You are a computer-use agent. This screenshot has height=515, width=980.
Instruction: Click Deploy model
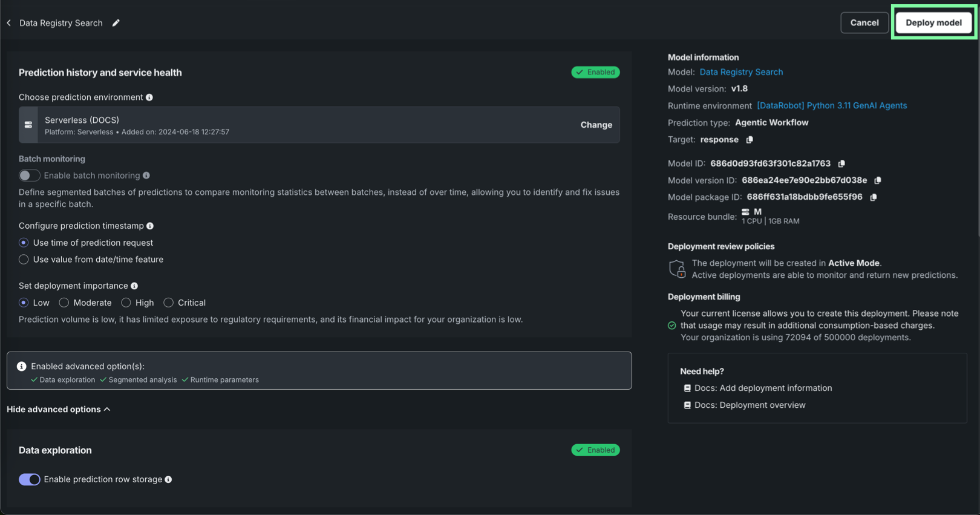[933, 22]
